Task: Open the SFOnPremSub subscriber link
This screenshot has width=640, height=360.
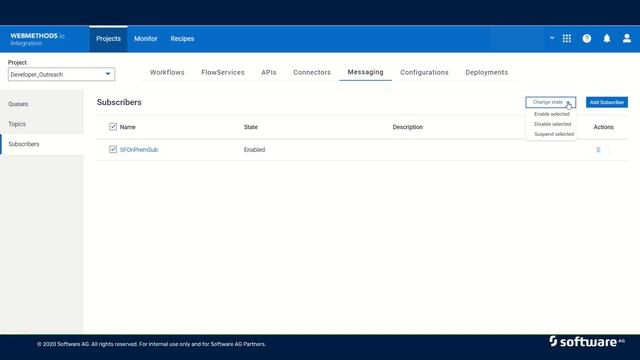Action: tap(139, 150)
